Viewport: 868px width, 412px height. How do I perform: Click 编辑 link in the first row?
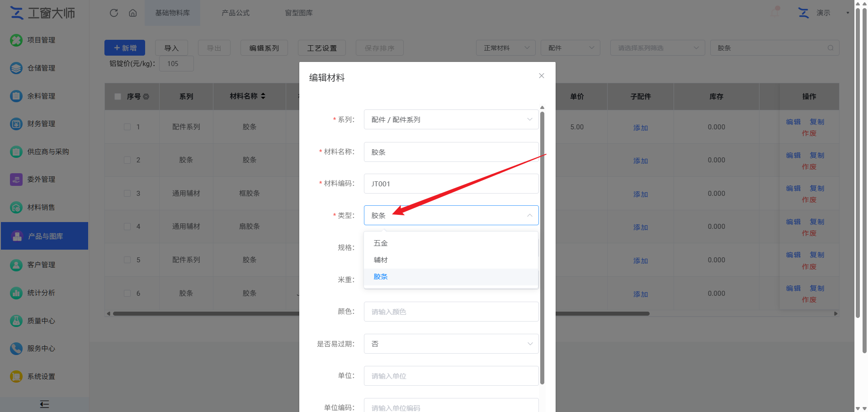pyautogui.click(x=793, y=122)
